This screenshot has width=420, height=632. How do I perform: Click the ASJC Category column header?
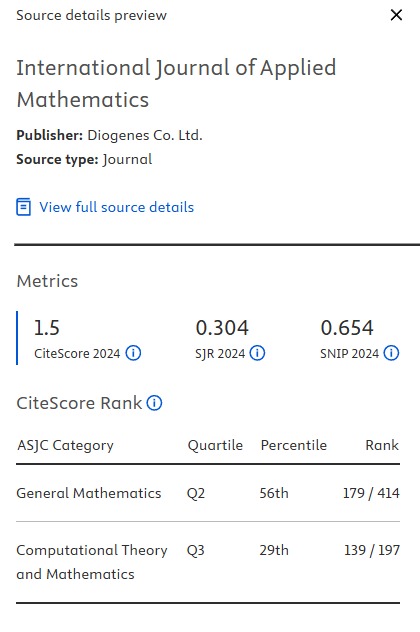pos(65,445)
